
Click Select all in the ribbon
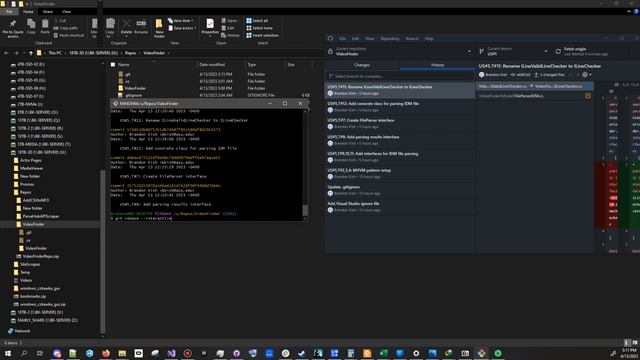coord(257,20)
